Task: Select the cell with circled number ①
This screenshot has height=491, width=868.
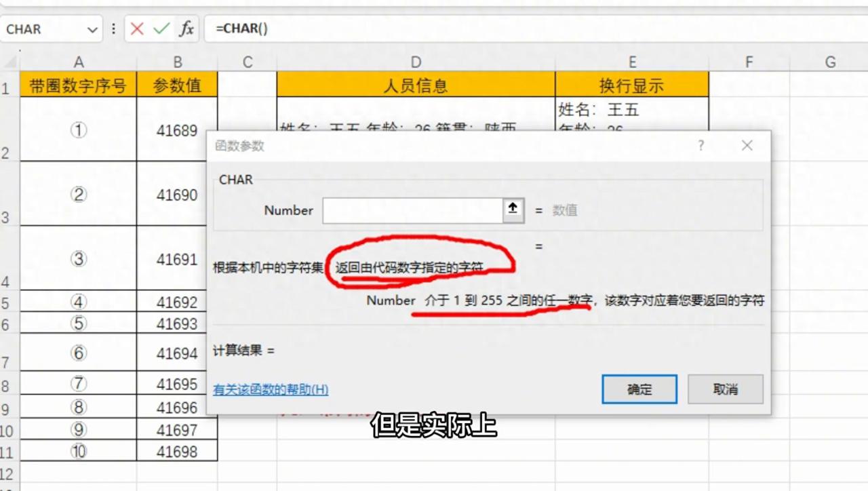Action: click(79, 130)
